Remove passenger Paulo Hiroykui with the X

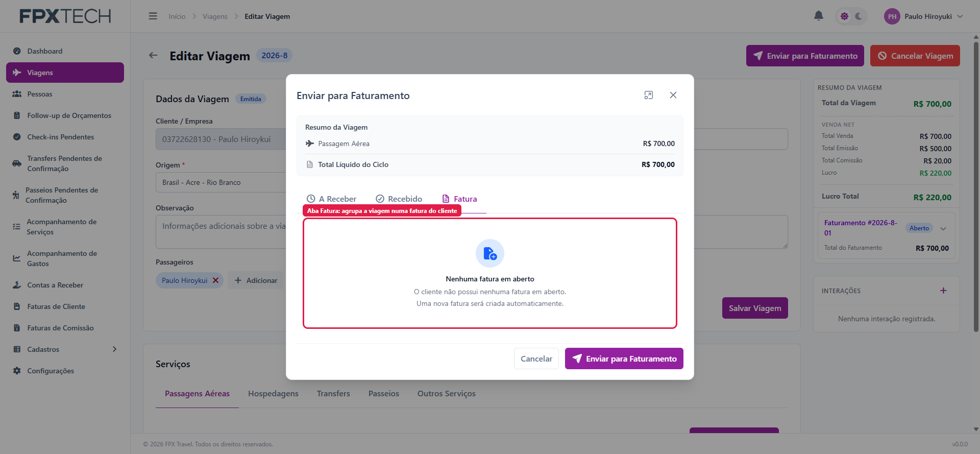[x=215, y=280]
